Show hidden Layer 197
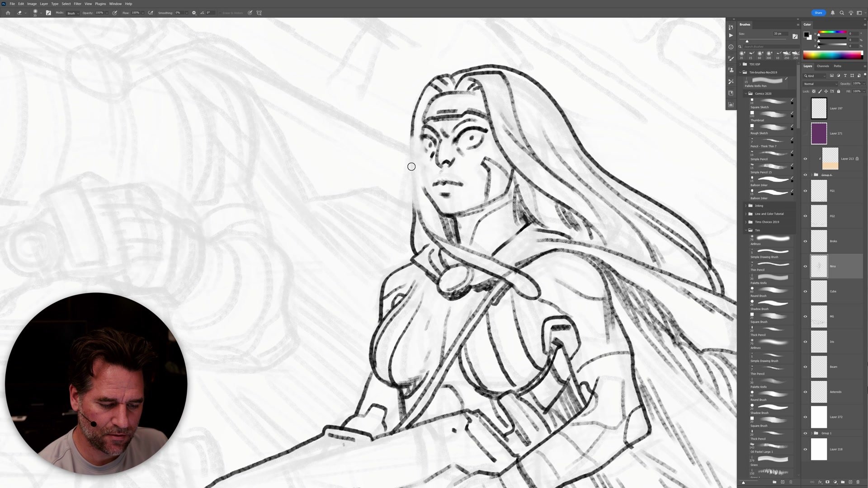The image size is (868, 488). pyautogui.click(x=805, y=108)
